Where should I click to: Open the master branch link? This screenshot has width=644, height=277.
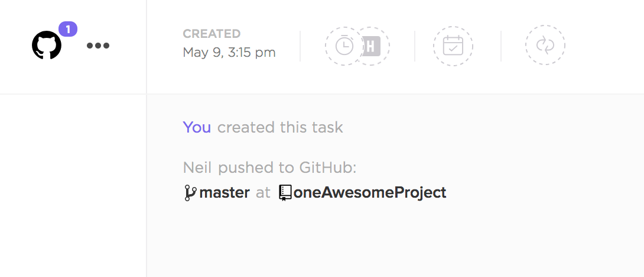[225, 193]
